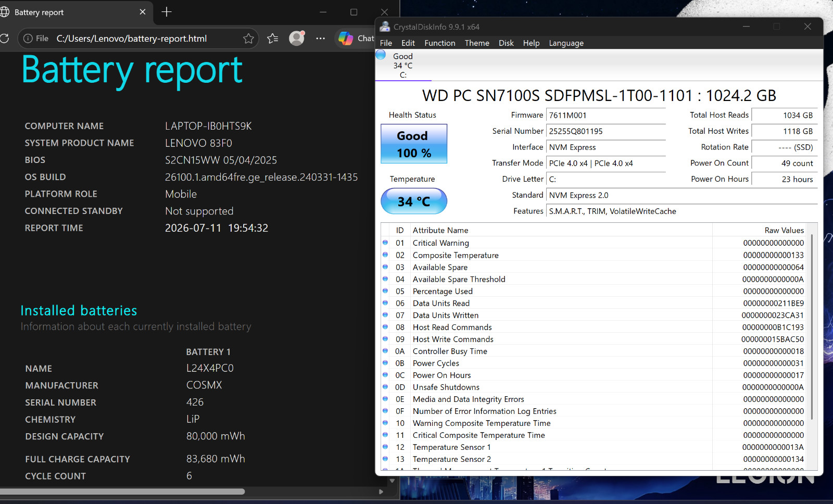Open the browser favorites list icon

coord(273,39)
